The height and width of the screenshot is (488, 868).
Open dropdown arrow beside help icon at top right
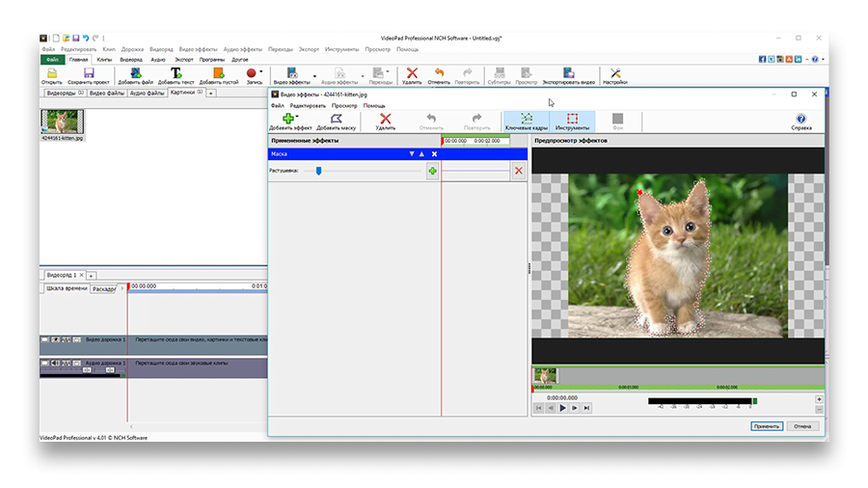point(823,59)
